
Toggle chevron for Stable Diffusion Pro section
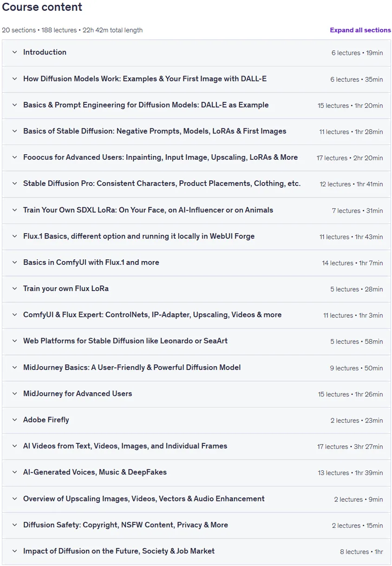tap(14, 184)
